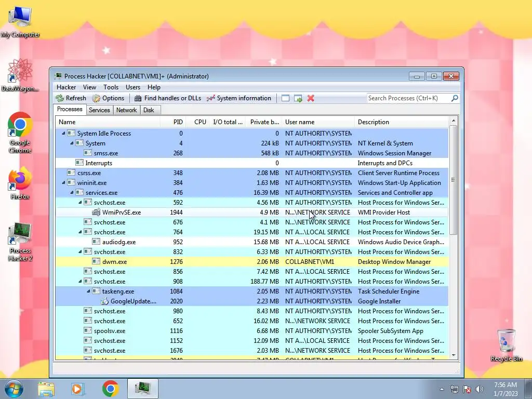The image size is (532, 399).
Task: Click the process list scroll up arrow
Action: tap(453, 121)
